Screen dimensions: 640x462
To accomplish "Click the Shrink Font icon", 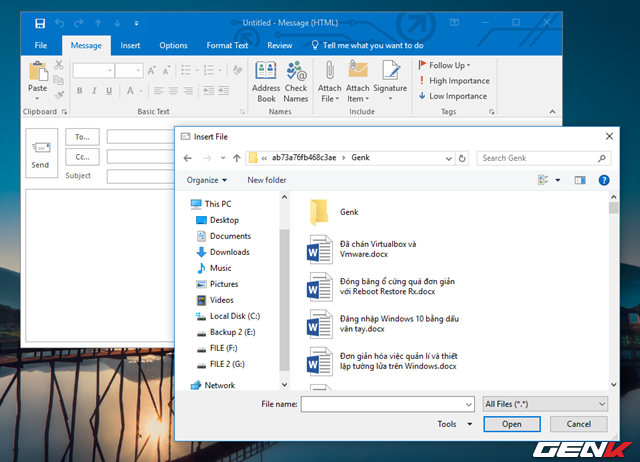I will (166, 71).
